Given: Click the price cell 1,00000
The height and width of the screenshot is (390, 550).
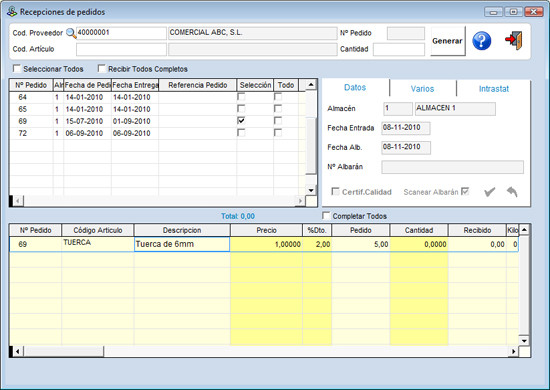Looking at the screenshot, I should (266, 244).
